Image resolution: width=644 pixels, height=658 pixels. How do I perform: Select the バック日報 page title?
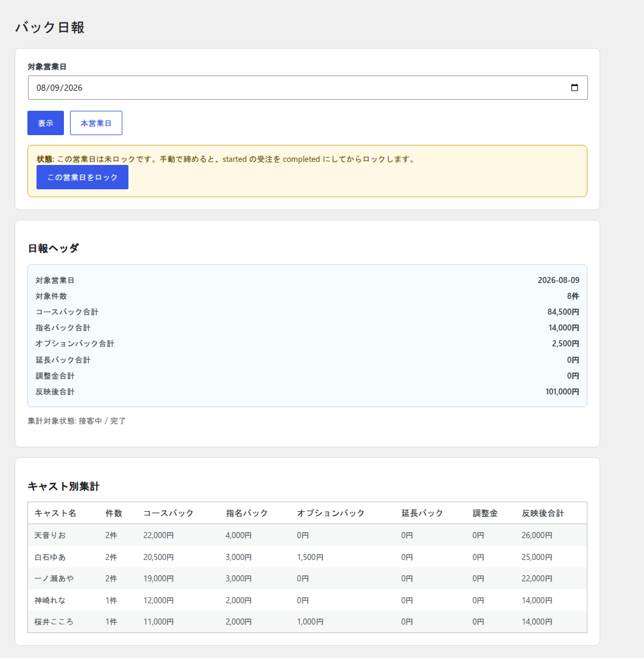pos(50,27)
